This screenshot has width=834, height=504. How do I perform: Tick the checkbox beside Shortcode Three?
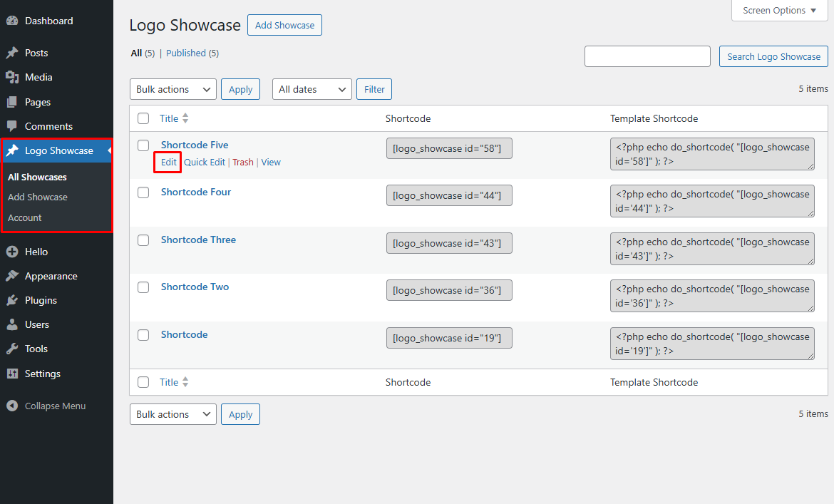(143, 240)
